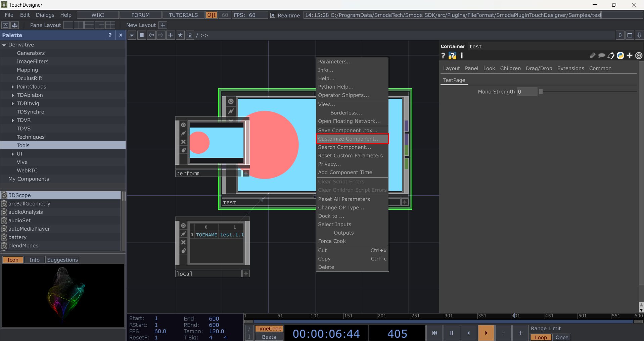This screenshot has height=341, width=644.
Task: Enable Once range limit
Action: [562, 337]
